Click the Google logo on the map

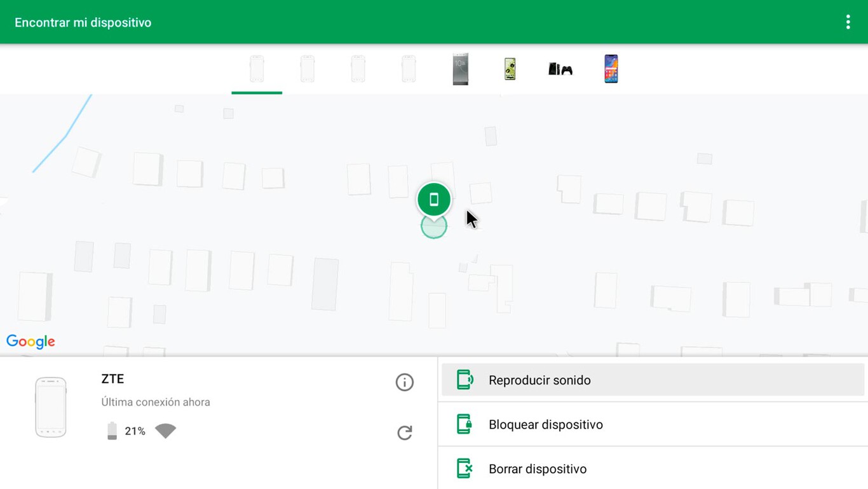[30, 341]
